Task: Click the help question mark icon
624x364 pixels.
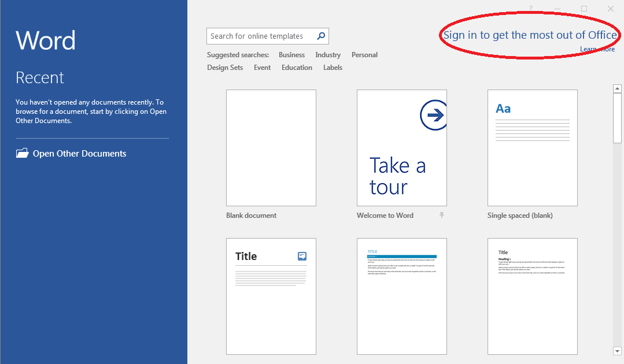Action: click(531, 8)
